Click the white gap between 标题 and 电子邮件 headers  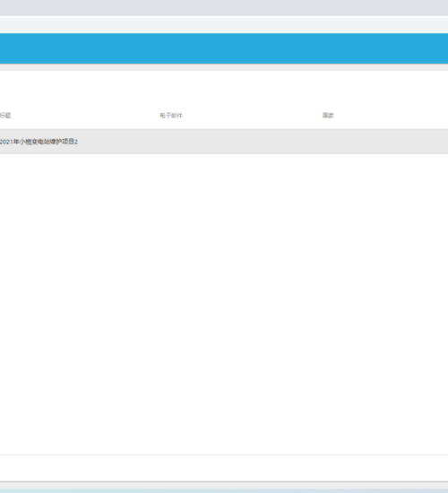click(x=85, y=116)
